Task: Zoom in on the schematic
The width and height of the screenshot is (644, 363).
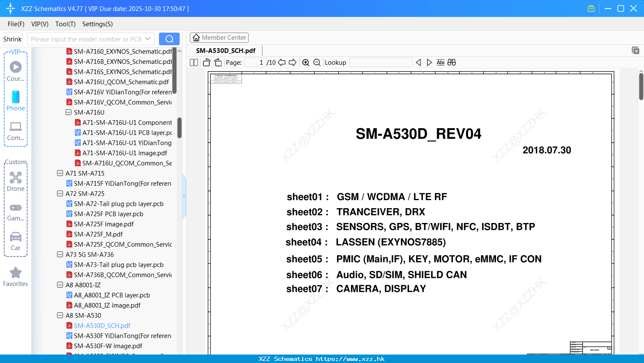Action: coord(306,62)
